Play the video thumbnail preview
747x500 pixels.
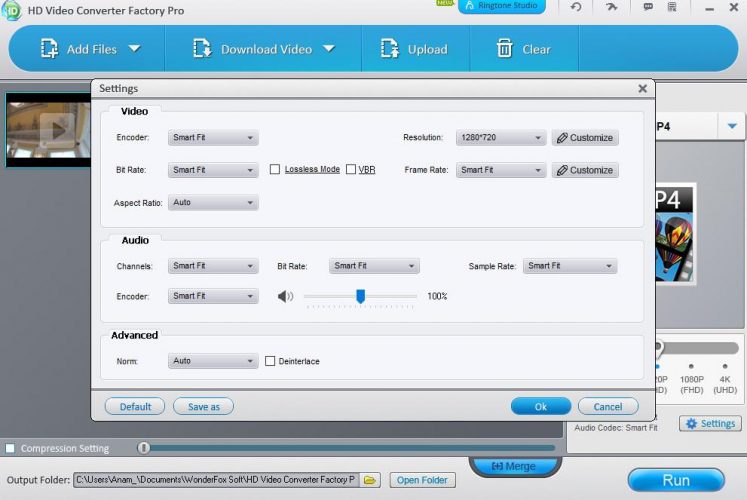58,130
